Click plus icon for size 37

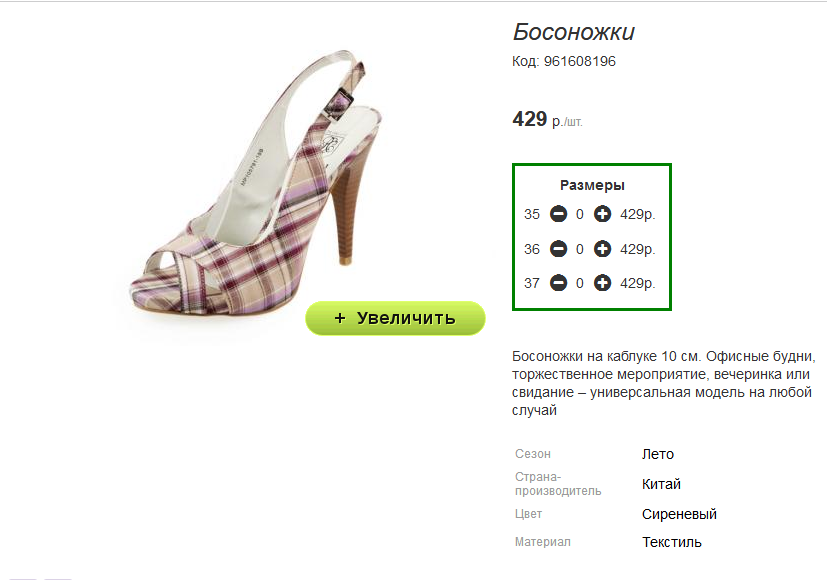(602, 283)
